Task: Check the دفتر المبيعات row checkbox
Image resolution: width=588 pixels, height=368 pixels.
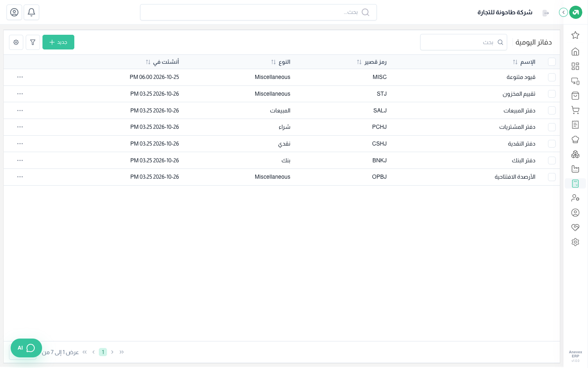Action: point(552,110)
